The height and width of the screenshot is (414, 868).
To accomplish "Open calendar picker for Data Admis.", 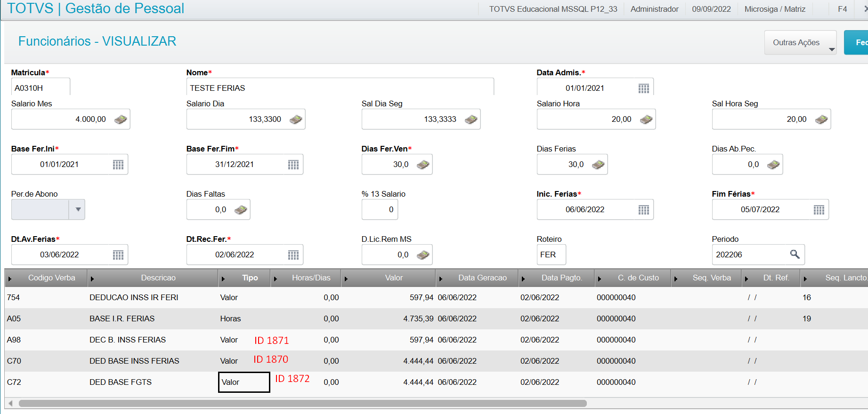I will pos(643,88).
